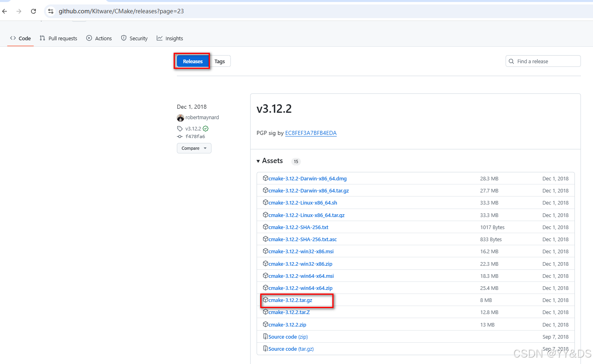Download cmake-3.12.2-Darwin-x86_64.dmg

pos(307,178)
